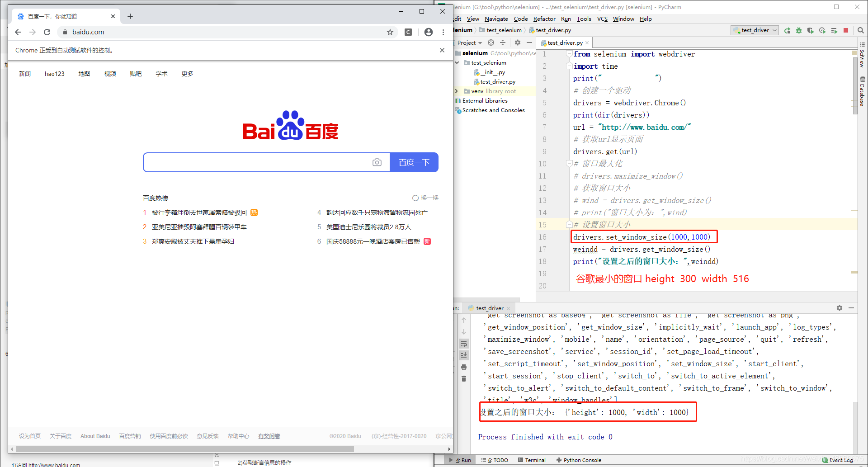Select test_driver.py in project tree

tap(494, 82)
